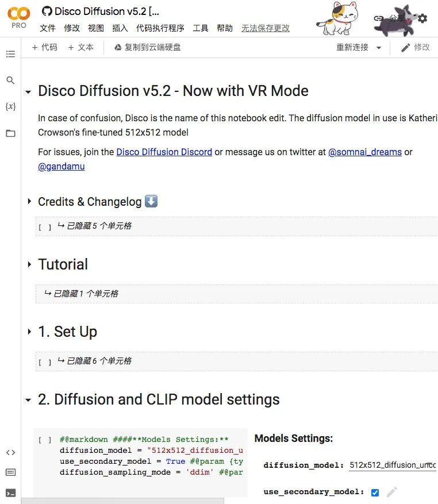Open the 重新连接 dropdown arrow

[379, 48]
